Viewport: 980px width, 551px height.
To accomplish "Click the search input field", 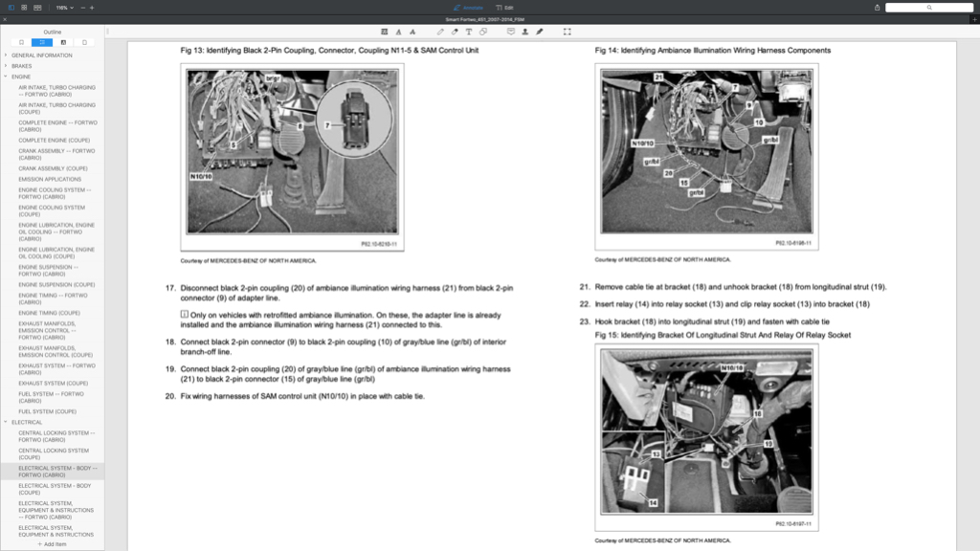I will (929, 8).
